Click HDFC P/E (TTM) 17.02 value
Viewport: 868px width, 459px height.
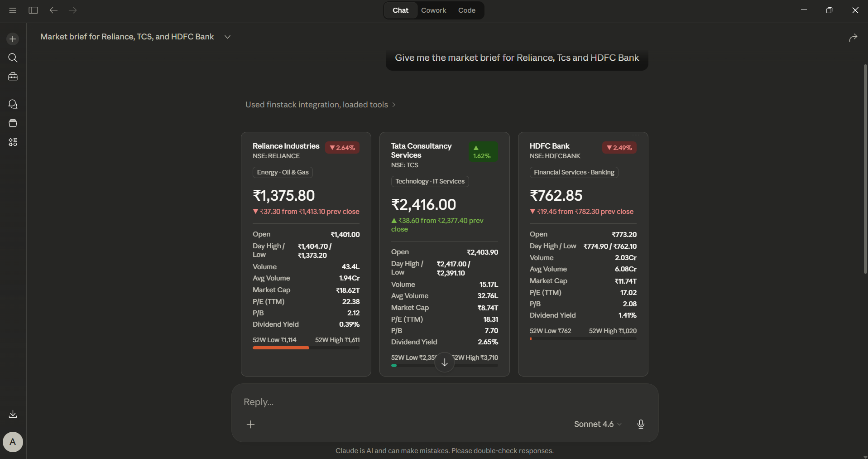click(x=628, y=293)
